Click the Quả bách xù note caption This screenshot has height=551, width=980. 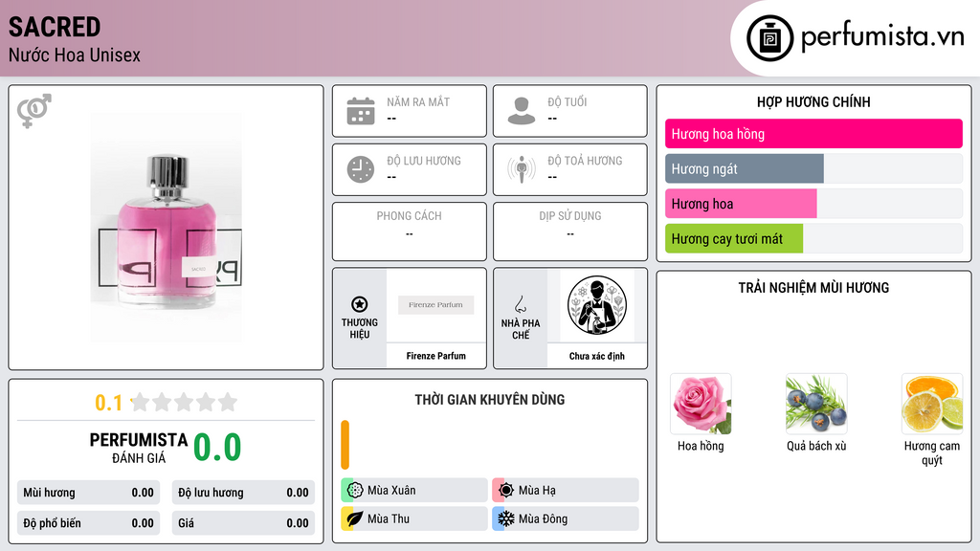point(816,446)
